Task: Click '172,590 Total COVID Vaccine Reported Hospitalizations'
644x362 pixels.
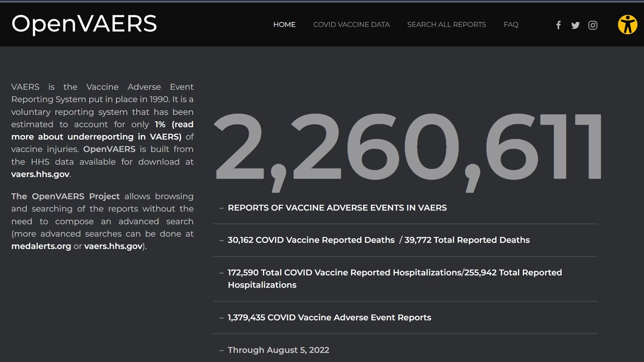Action: point(344,273)
